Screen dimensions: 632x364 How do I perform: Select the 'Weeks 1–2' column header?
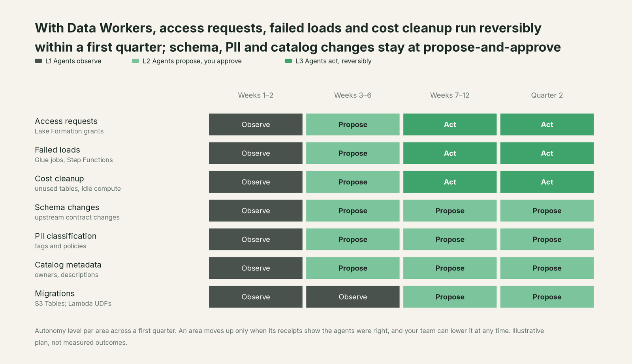tap(256, 95)
